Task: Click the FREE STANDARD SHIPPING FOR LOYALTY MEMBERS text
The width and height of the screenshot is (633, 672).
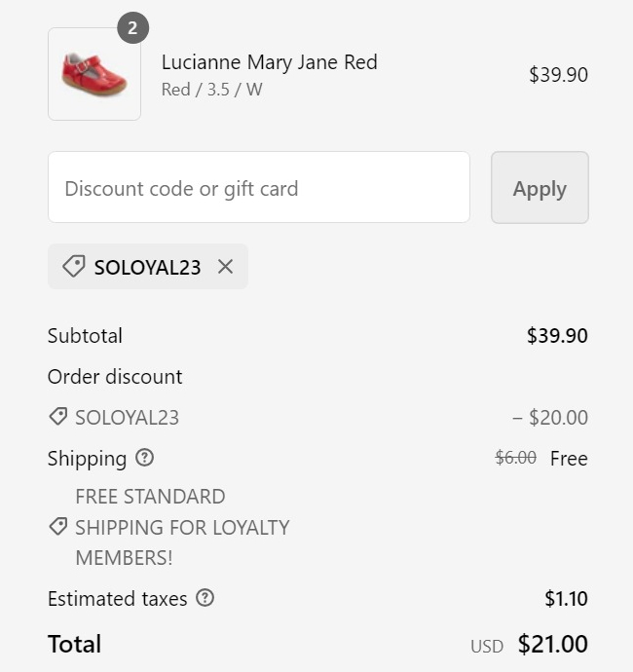Action: pyautogui.click(x=182, y=527)
